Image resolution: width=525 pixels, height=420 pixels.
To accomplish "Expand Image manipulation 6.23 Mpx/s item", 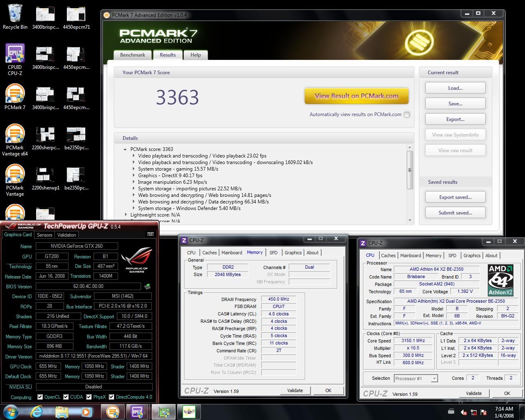I will pos(134,182).
